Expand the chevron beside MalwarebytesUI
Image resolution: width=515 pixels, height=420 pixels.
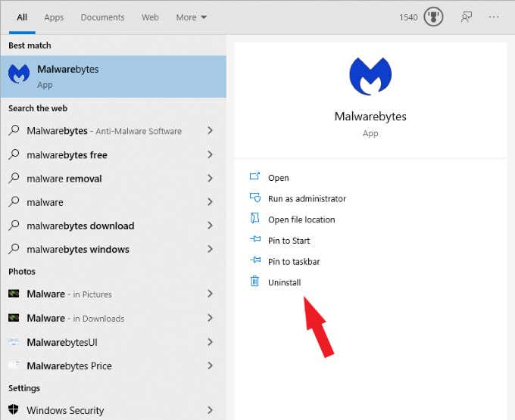point(211,342)
